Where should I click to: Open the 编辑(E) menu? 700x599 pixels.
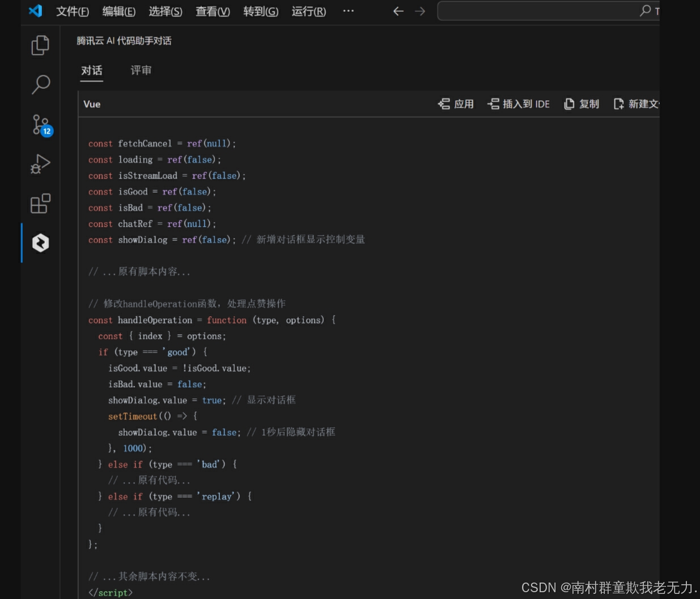[119, 11]
